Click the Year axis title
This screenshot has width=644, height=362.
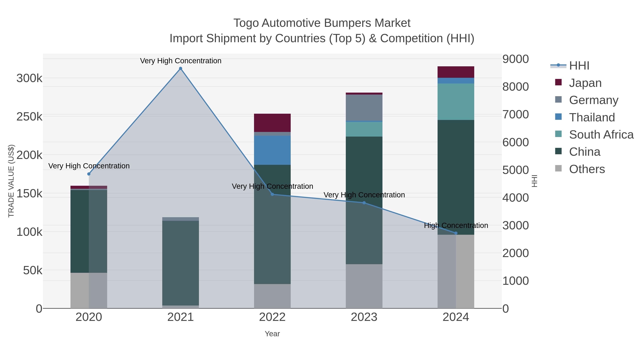(272, 334)
